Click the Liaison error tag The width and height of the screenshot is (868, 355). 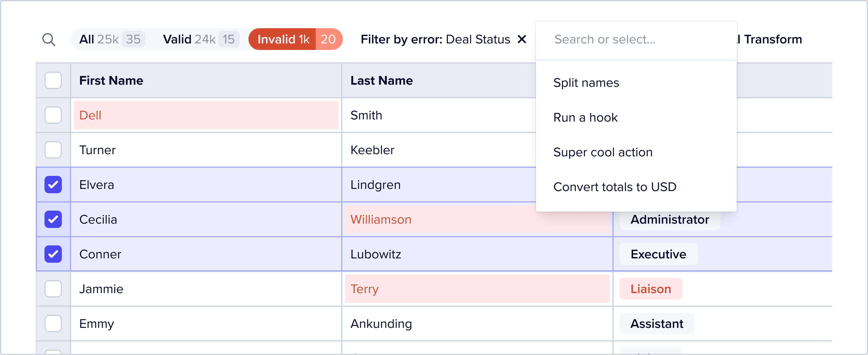point(651,289)
